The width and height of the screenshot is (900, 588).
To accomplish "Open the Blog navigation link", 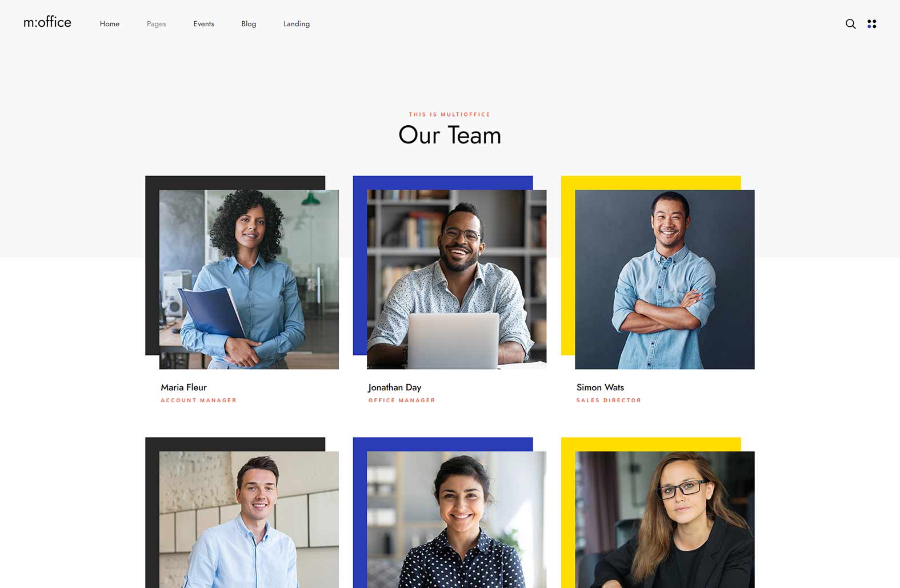I will (x=249, y=24).
